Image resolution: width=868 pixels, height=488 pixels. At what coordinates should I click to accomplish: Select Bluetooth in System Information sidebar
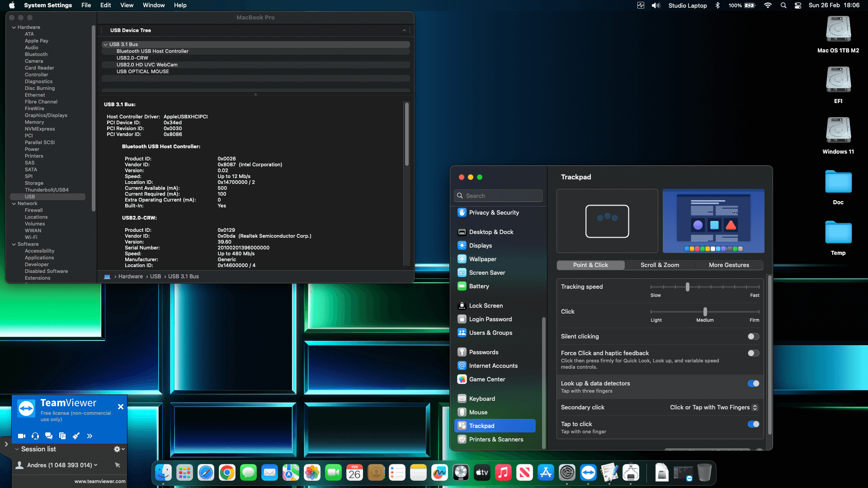tap(36, 54)
